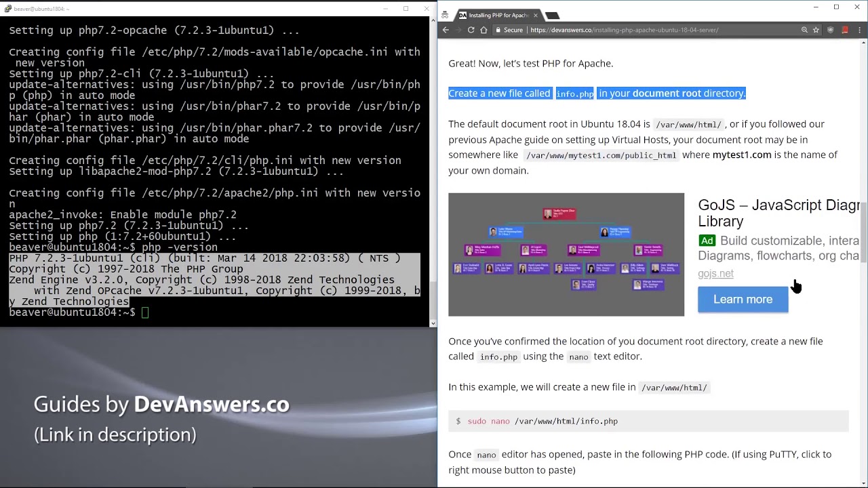
Task: Close the Installing PHP for Apache tab
Action: click(x=535, y=15)
